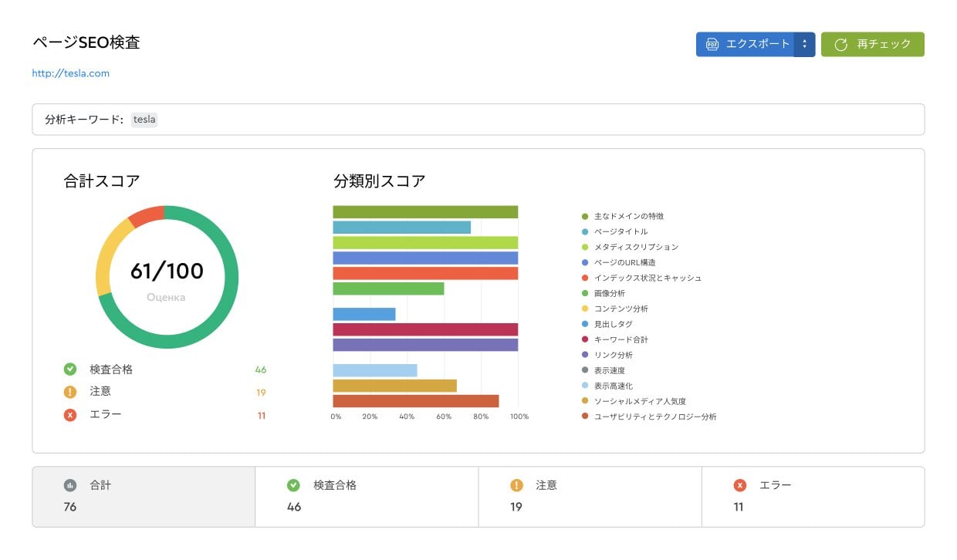
Task: Click the 11 count next to エラー
Action: click(262, 416)
